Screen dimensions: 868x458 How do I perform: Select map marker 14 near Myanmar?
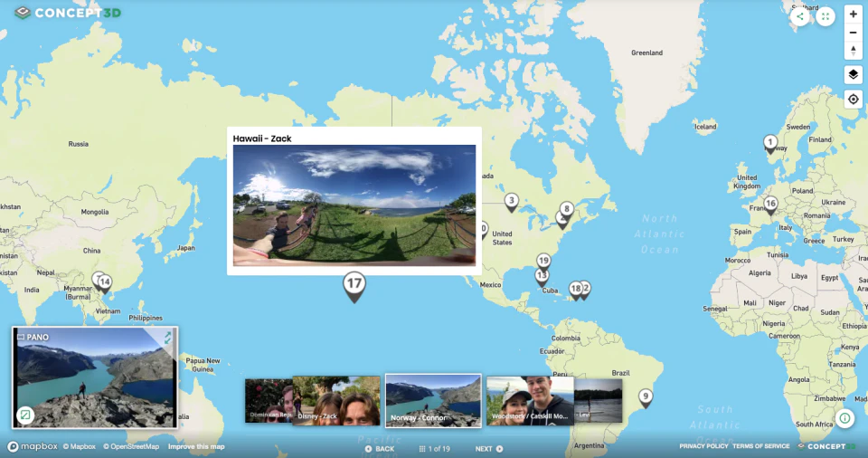[105, 283]
